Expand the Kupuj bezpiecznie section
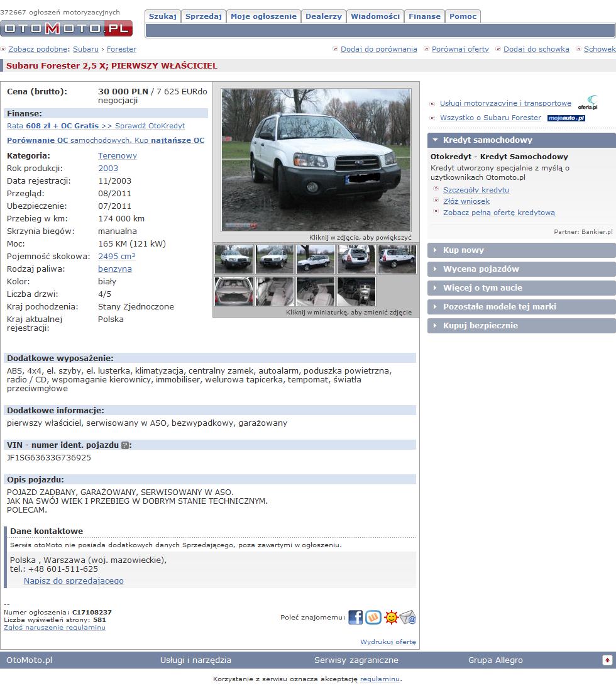Viewport: 616px width, 695px height. (x=522, y=325)
